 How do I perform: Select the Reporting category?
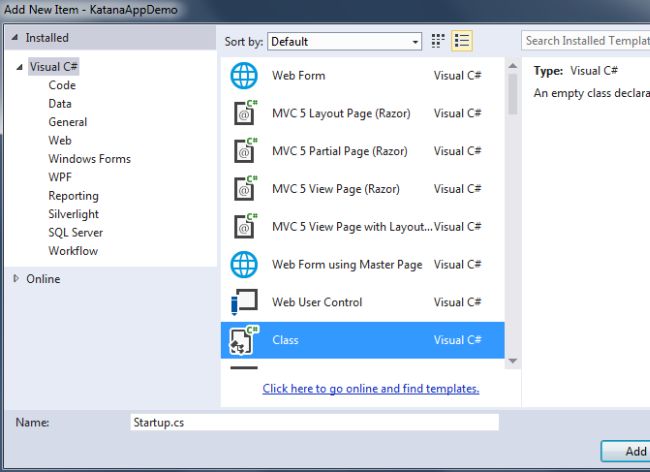[73, 196]
